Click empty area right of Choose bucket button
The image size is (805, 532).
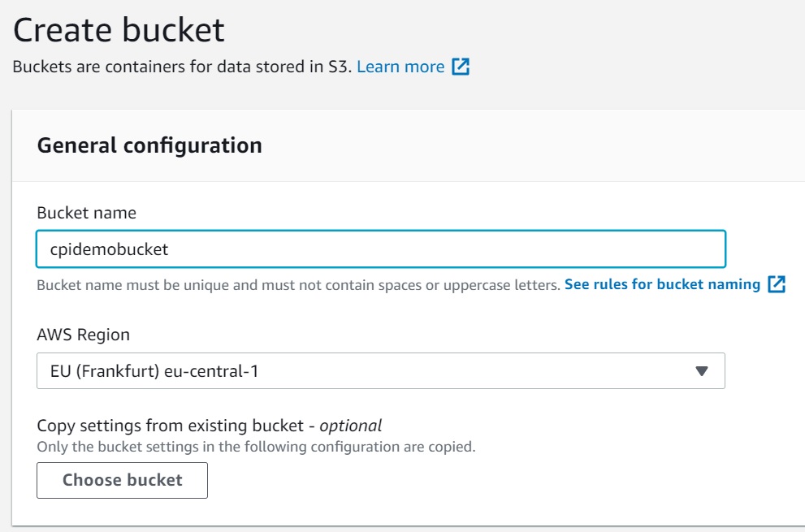tap(462, 480)
